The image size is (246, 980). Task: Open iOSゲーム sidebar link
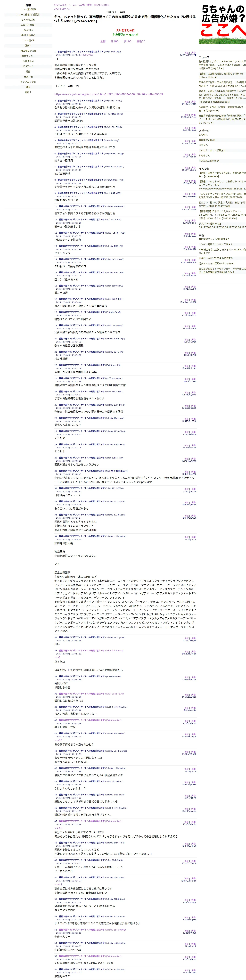pyautogui.click(x=28, y=66)
